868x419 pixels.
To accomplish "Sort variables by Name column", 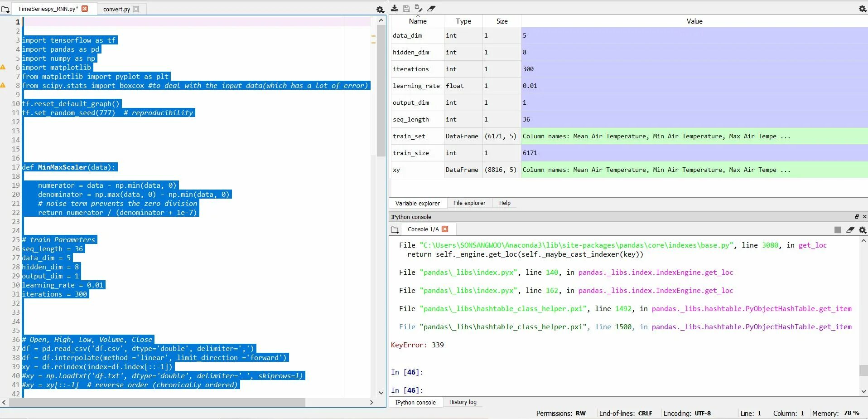I will click(418, 21).
